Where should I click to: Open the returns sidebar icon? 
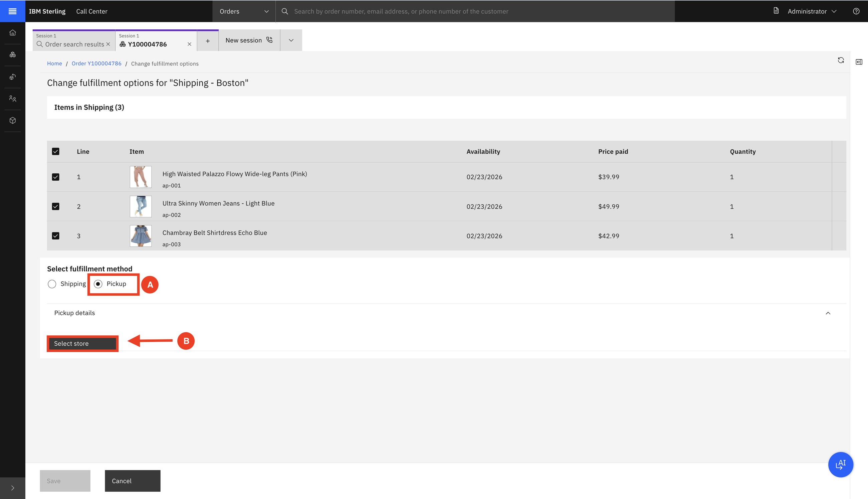click(13, 76)
